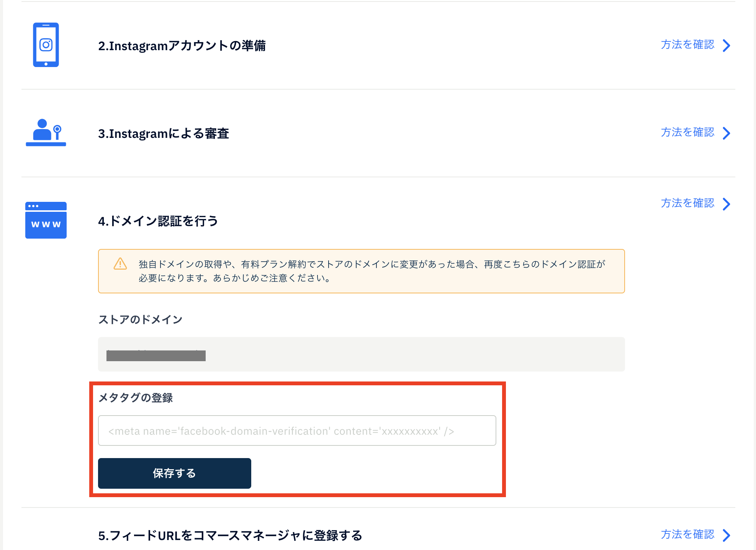Click the store domain read-only field
Image resolution: width=756 pixels, height=550 pixels.
[x=362, y=354]
